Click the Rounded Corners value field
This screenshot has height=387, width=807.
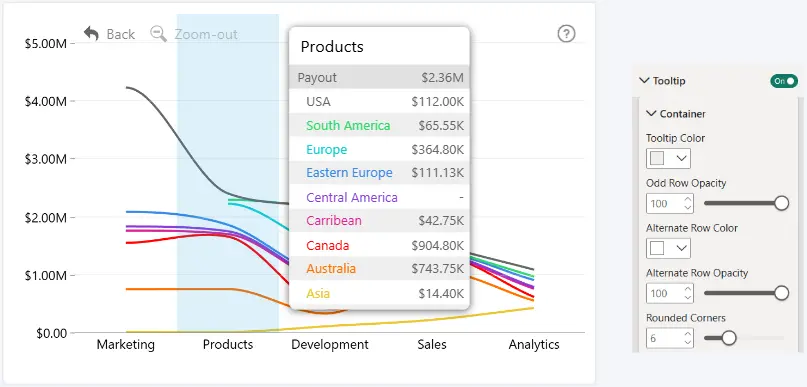click(670, 338)
